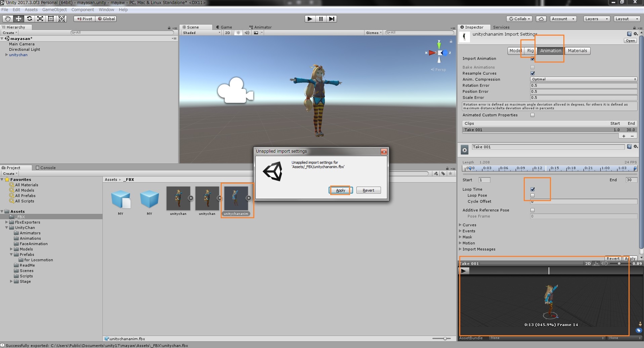Toggle Loop Pose checkbox

pos(532,195)
